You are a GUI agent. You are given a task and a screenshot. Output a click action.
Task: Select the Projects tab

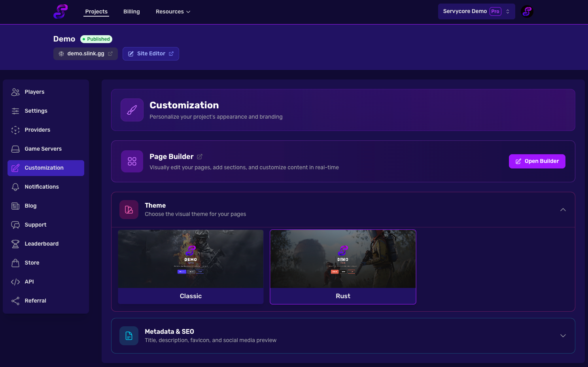(96, 11)
